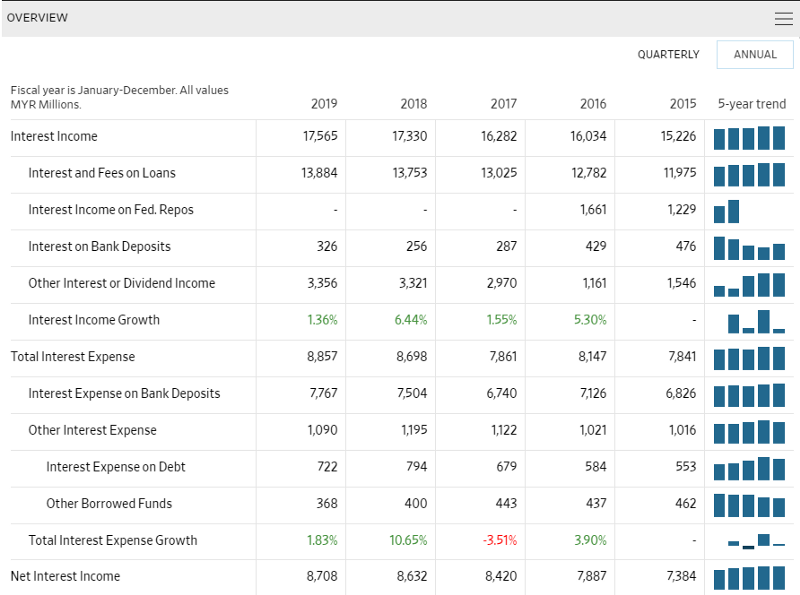This screenshot has width=800, height=595.
Task: Switch to the Quarterly view
Action: point(668,55)
